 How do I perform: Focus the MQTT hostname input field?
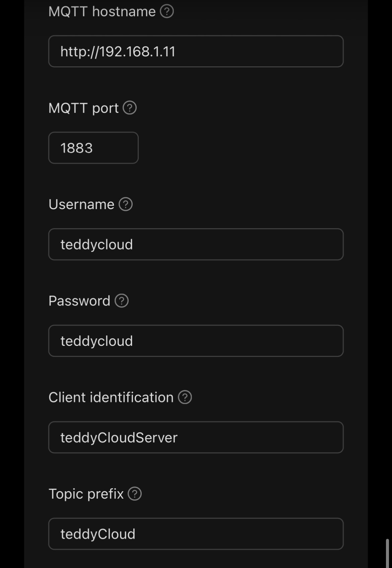pos(196,52)
